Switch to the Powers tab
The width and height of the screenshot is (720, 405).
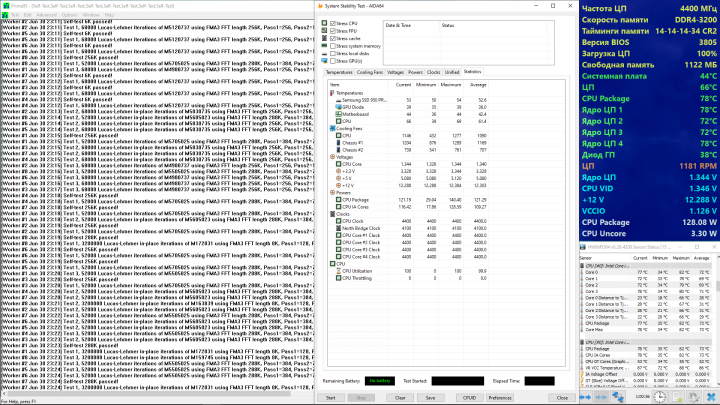coord(415,72)
